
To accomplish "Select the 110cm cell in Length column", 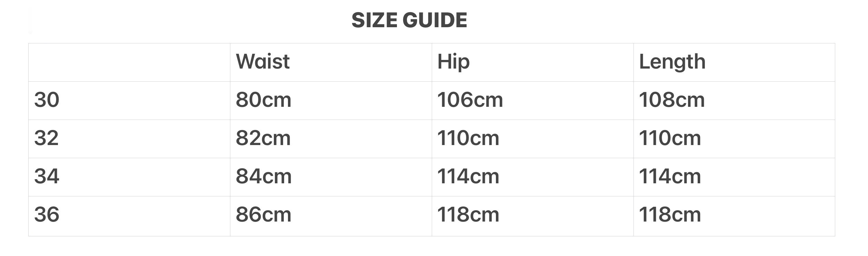I will click(x=670, y=139).
